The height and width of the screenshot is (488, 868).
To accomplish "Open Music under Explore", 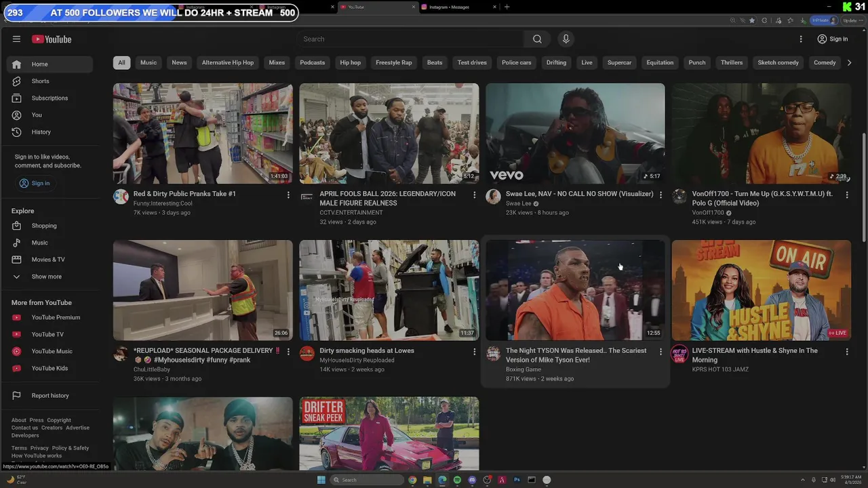I will pos(50,243).
